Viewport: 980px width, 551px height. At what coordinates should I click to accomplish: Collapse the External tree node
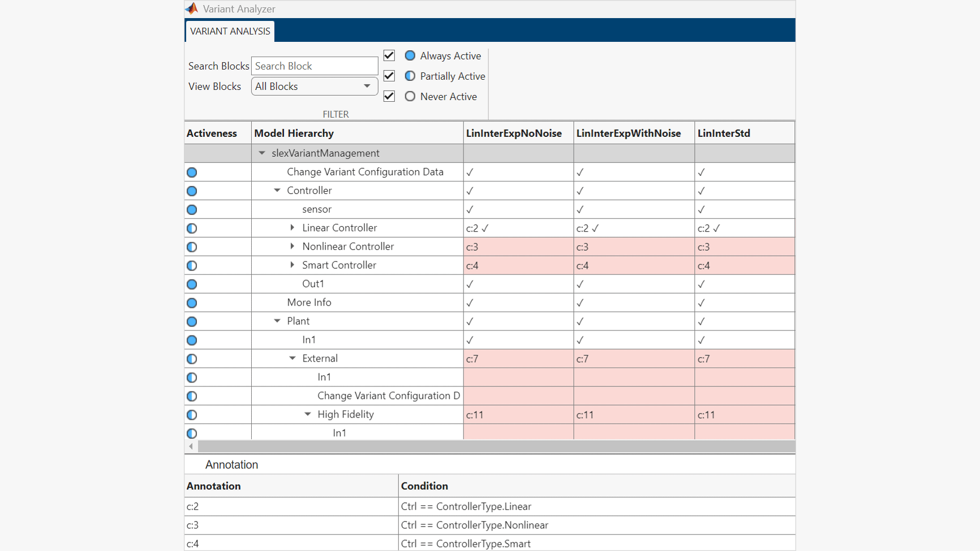(293, 358)
